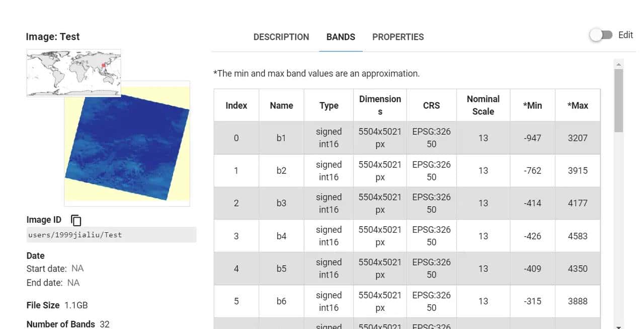Select the CRS cell showing EPSG:32650 for b2
644x329 pixels.
point(431,170)
